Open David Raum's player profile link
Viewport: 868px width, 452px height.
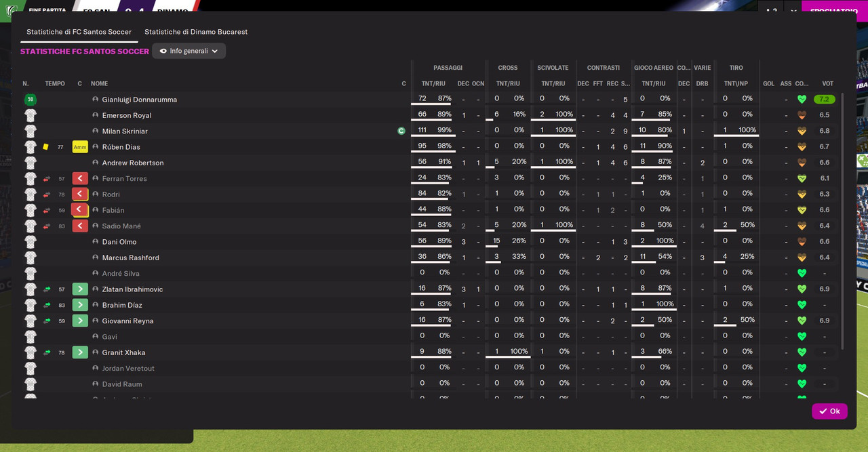122,384
